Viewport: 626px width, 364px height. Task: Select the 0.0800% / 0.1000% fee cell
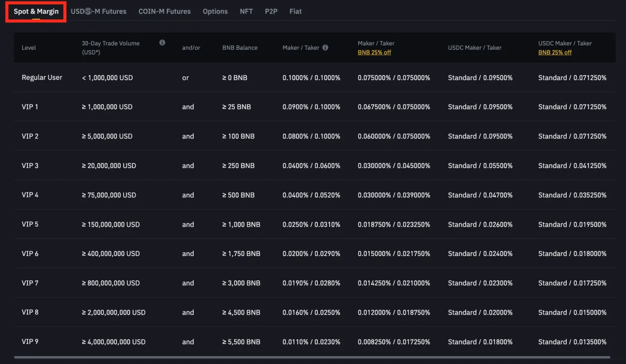pos(312,136)
